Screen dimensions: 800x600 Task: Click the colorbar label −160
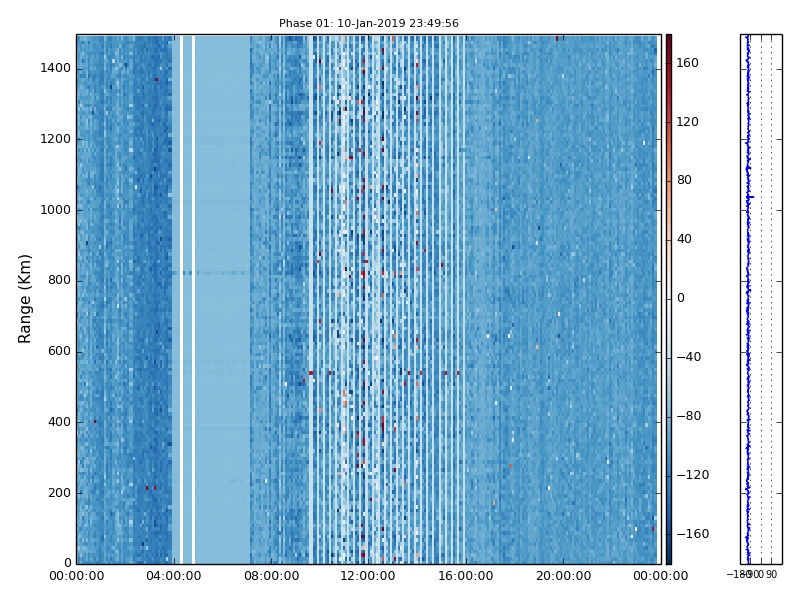(693, 534)
